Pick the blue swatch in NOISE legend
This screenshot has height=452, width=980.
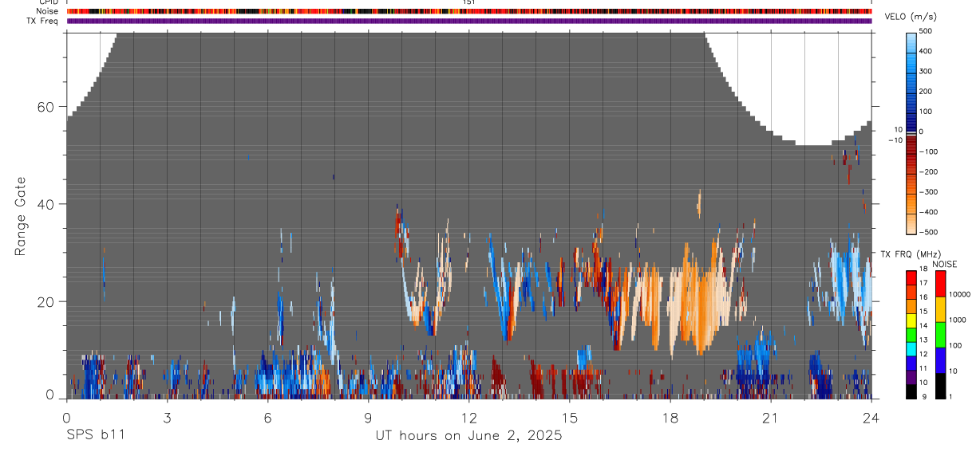[940, 360]
